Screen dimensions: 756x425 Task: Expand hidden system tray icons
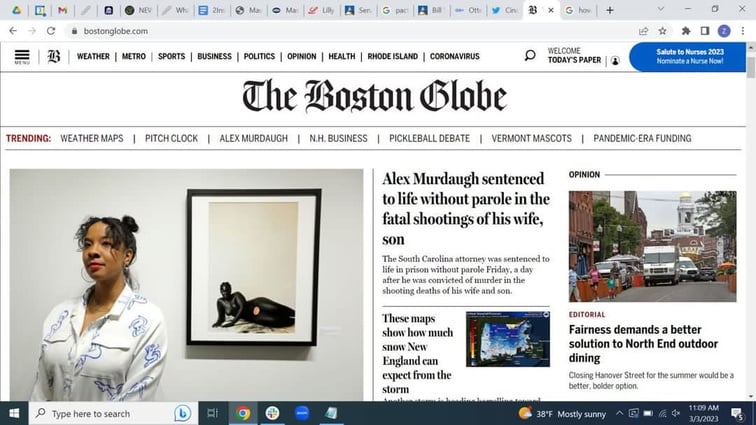(619, 413)
